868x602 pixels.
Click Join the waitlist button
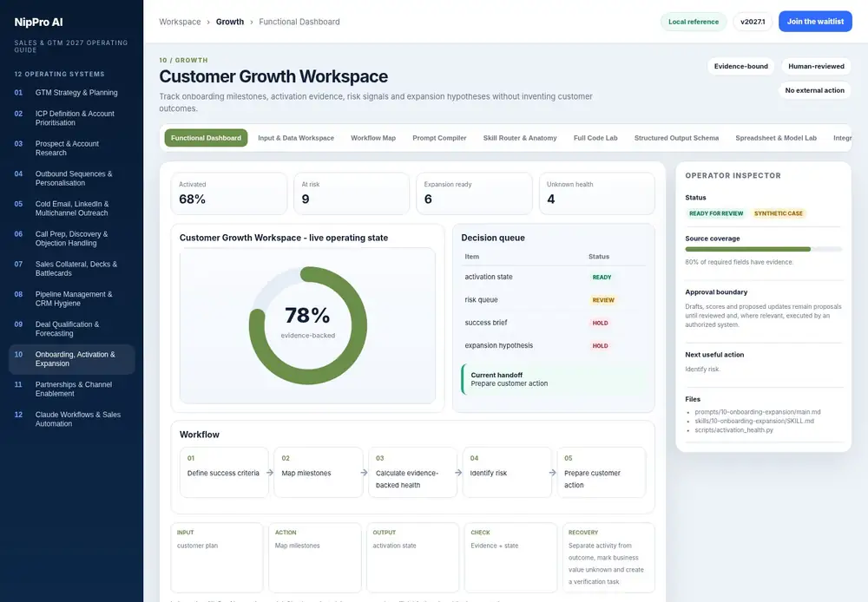click(x=815, y=22)
